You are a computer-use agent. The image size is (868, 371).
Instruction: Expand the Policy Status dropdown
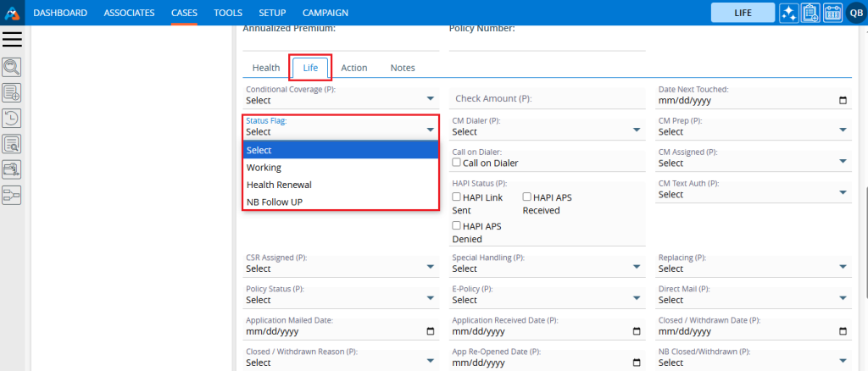(341, 300)
